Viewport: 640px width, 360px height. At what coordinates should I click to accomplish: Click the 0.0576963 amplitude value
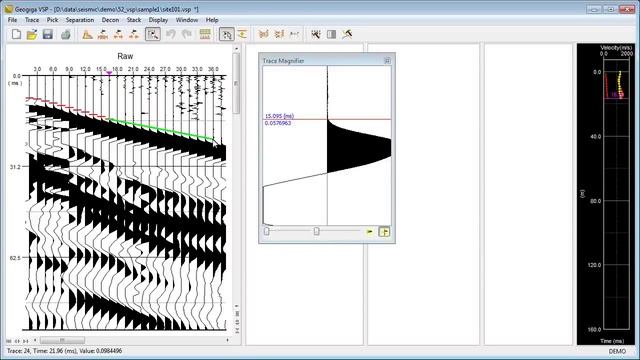[x=278, y=123]
